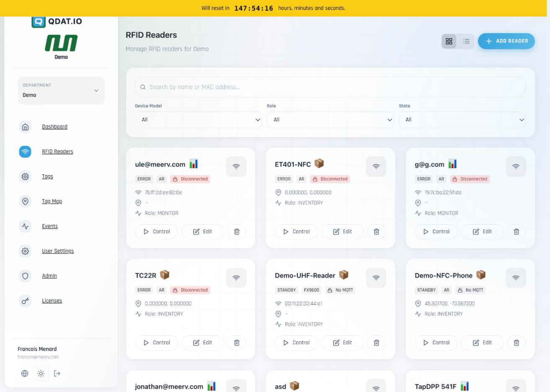This screenshot has height=392, width=550.
Task: Click wifi icon on TC22R card
Action: tap(236, 278)
